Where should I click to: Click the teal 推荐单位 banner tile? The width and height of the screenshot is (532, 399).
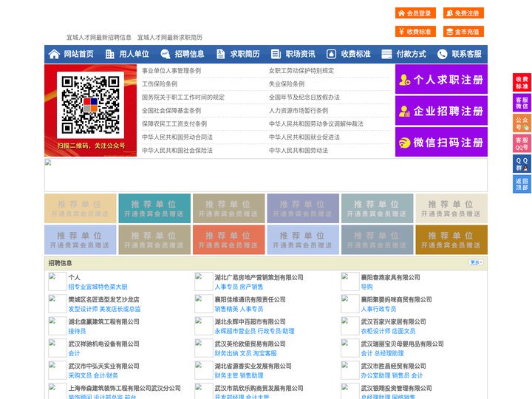coord(154,208)
